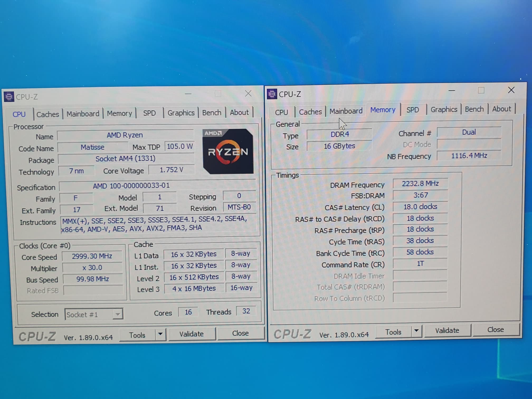This screenshot has width=532, height=399.
Task: Click Channel # value 'Dual'
Action: (x=469, y=132)
